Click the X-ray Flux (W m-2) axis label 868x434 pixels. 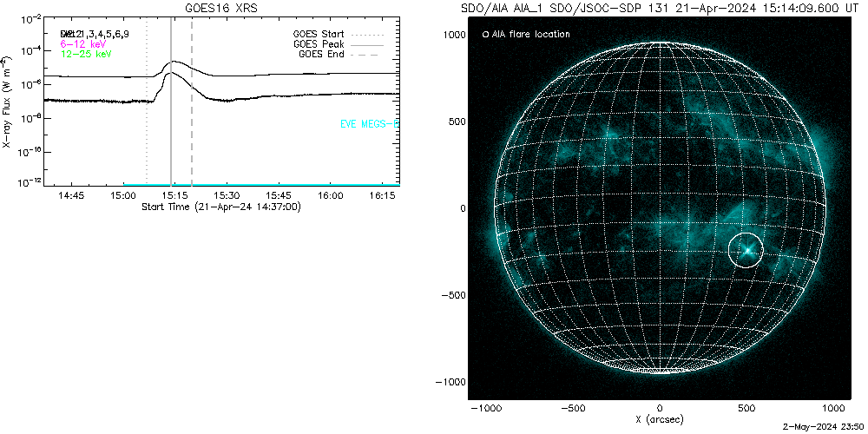[x=5, y=102]
